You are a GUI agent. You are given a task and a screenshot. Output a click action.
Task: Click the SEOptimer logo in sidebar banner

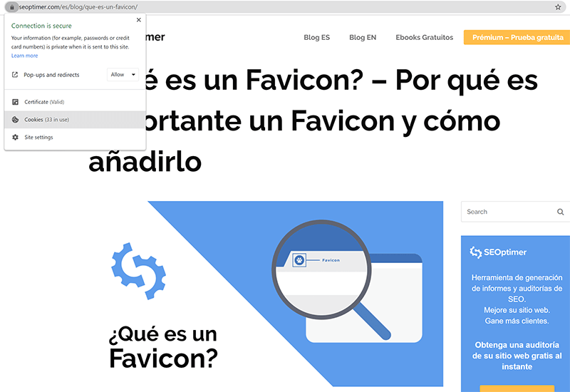[498, 252]
